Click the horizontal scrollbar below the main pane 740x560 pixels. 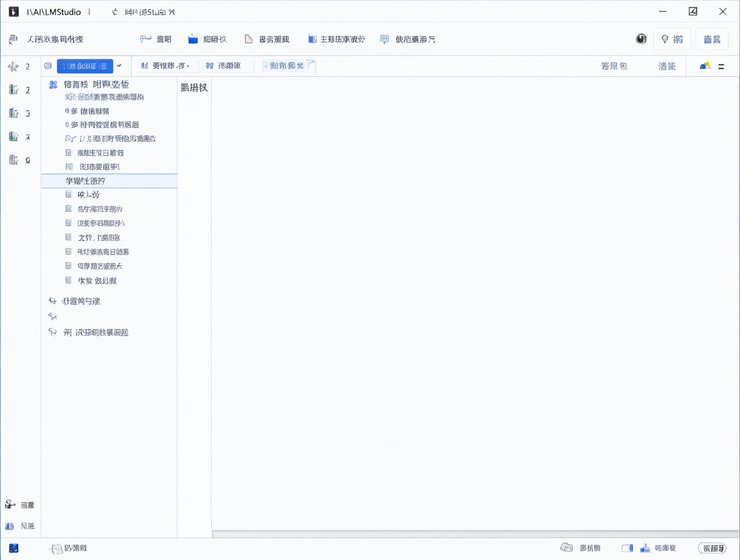coord(476,534)
